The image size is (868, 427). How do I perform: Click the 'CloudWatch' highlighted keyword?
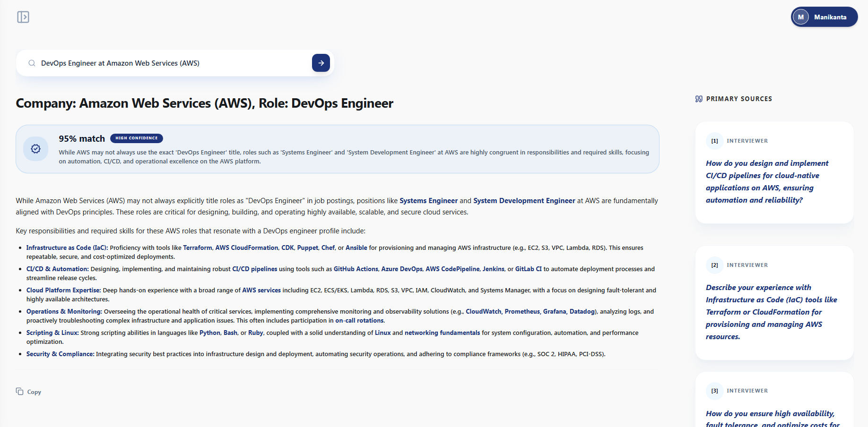click(484, 311)
